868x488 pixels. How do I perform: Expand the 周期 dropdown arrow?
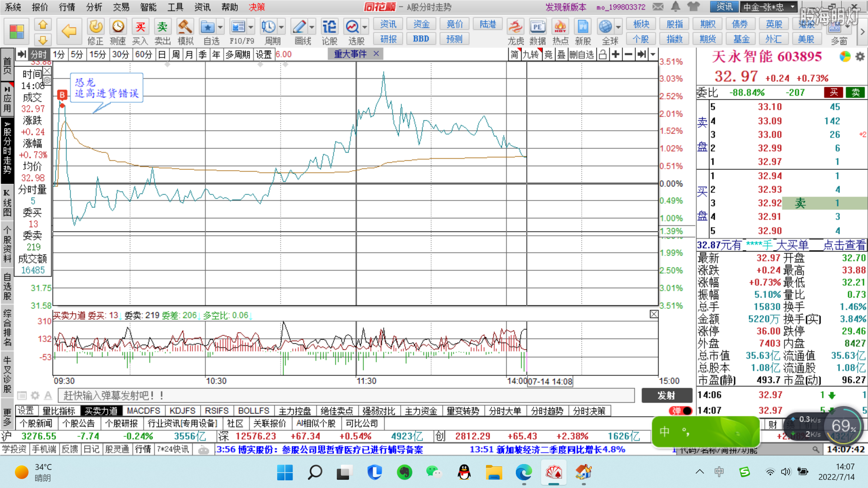pos(282,27)
